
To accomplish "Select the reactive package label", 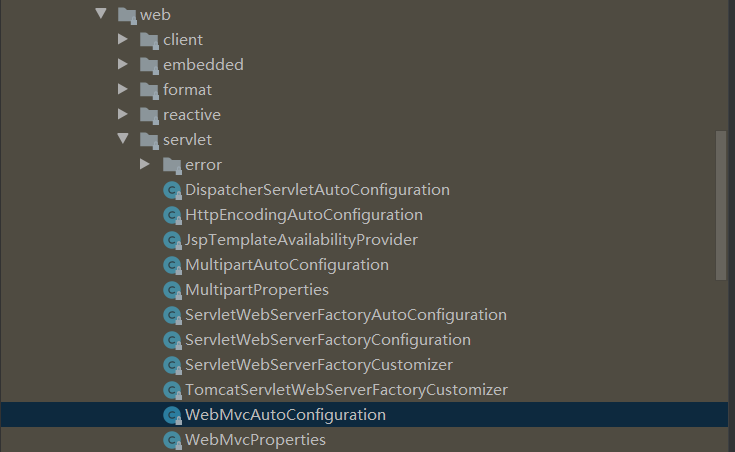I will pyautogui.click(x=192, y=115).
